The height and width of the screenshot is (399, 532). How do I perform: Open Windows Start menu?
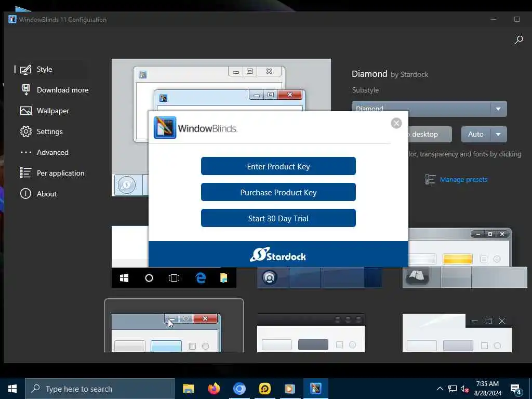12,389
